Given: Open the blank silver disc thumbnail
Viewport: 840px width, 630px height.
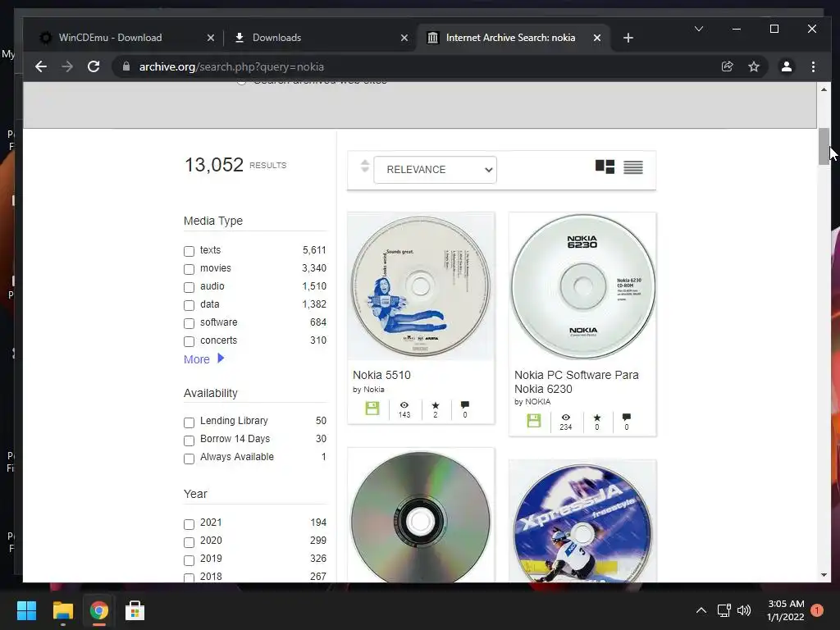Looking at the screenshot, I should [421, 516].
